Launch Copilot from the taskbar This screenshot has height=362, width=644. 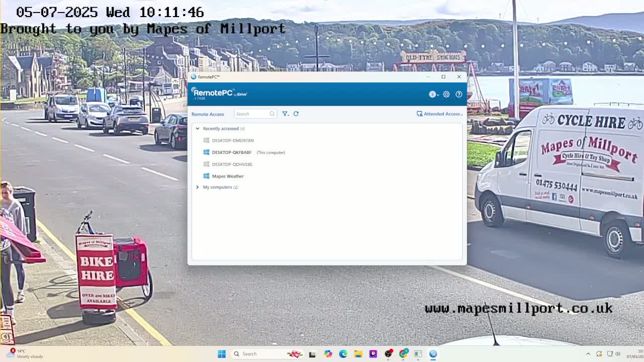(x=328, y=354)
